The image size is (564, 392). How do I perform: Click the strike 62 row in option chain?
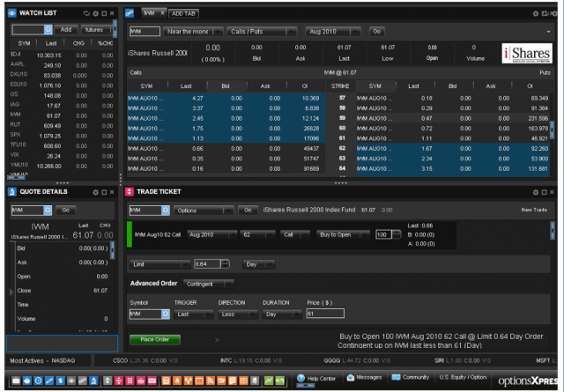338,149
